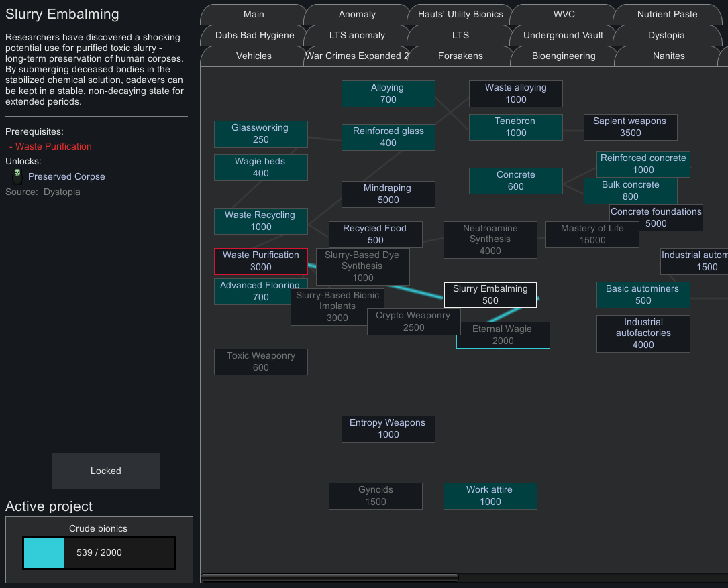Select the Mindraping research node
728x588 pixels.
[x=388, y=194]
